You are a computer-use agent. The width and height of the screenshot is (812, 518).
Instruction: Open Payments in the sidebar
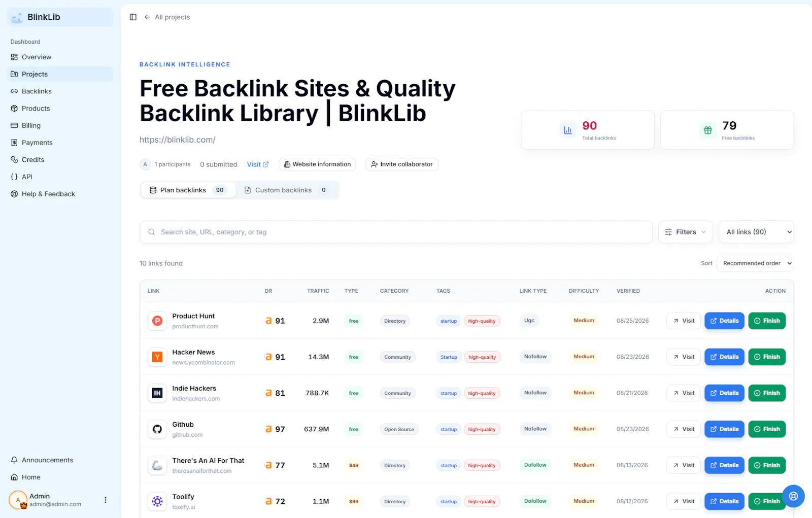60,143
